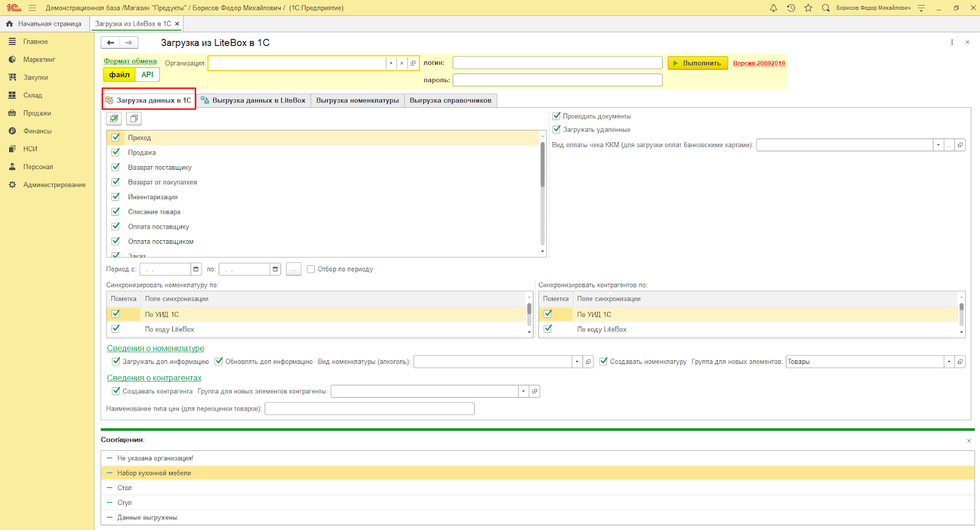Screen dimensions: 980x530
Task: Enable Отбор по периоду checkbox
Action: (x=311, y=269)
